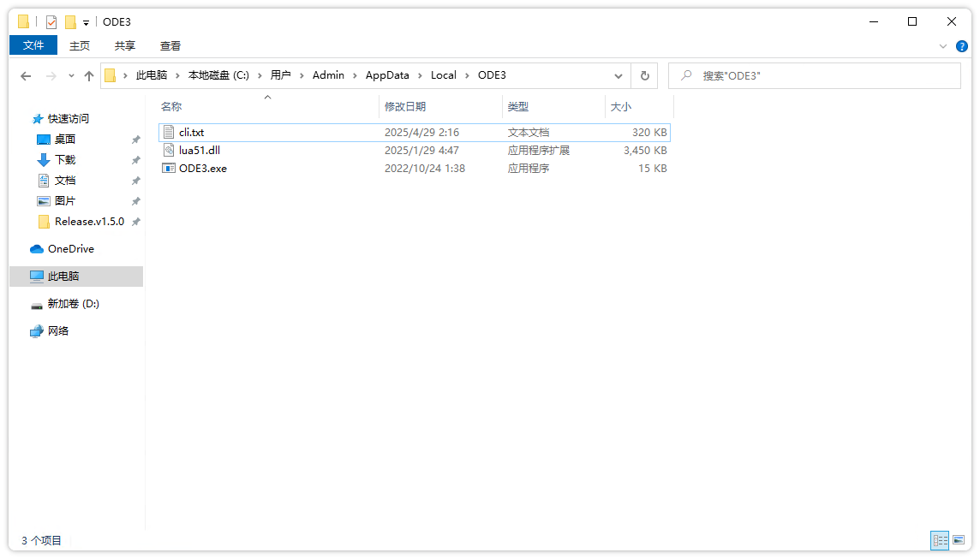Refresh the ODE3 folder view
This screenshot has width=980, height=559.
pyautogui.click(x=645, y=75)
